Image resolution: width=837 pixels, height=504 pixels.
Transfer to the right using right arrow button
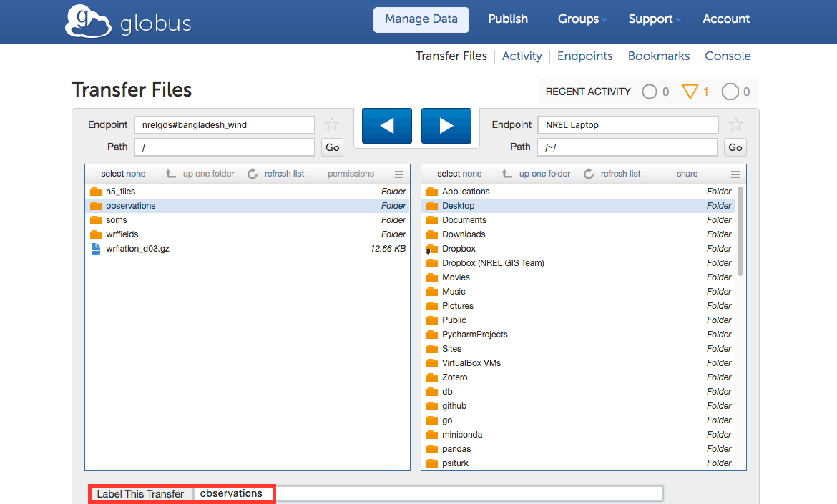(446, 126)
